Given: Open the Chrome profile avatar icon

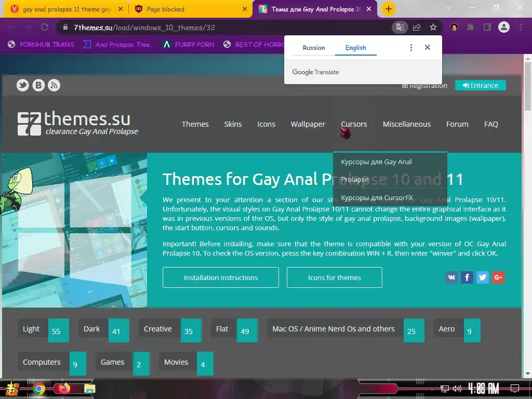Looking at the screenshot, I should [x=504, y=27].
